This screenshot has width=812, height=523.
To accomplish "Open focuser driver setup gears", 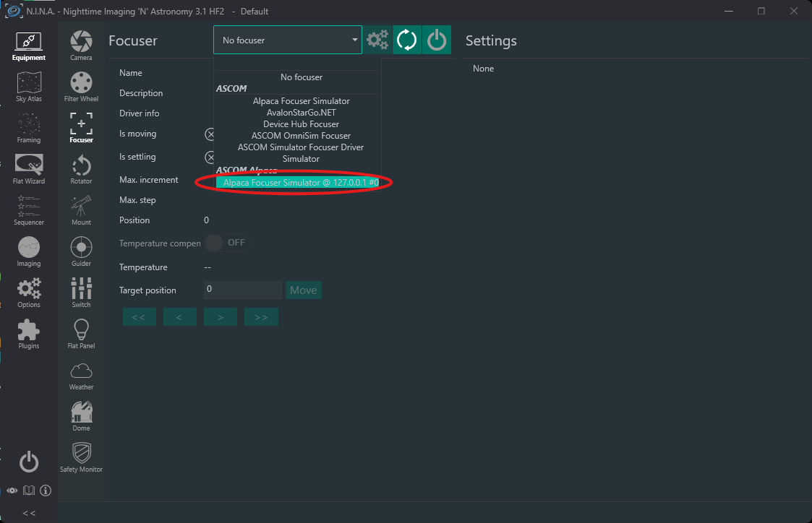I will (377, 40).
